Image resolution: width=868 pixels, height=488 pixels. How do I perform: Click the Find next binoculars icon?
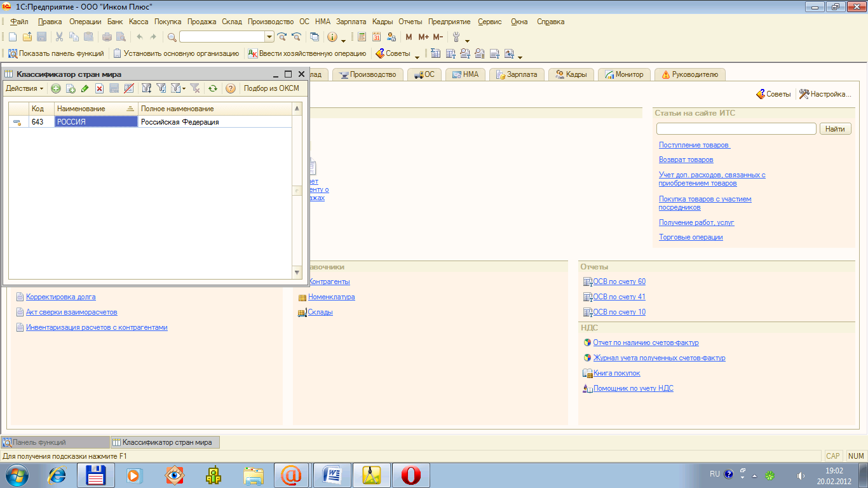coord(282,37)
